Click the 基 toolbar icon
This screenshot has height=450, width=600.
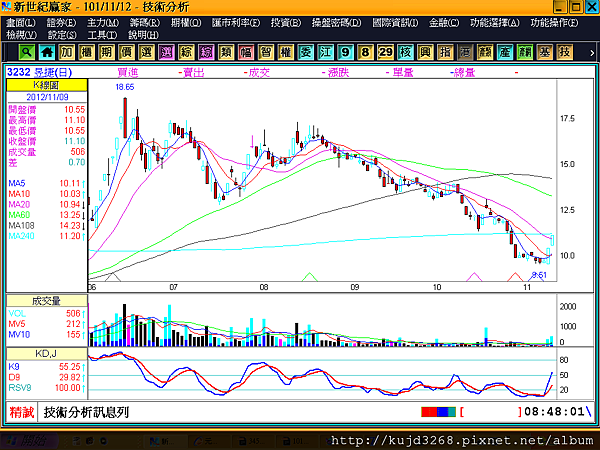click(x=544, y=52)
